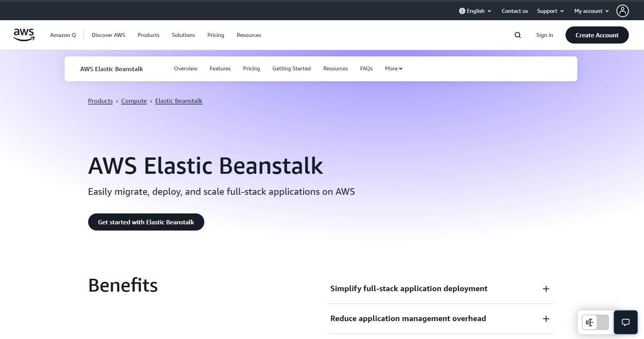Open Resources in the main navigation

coord(249,35)
